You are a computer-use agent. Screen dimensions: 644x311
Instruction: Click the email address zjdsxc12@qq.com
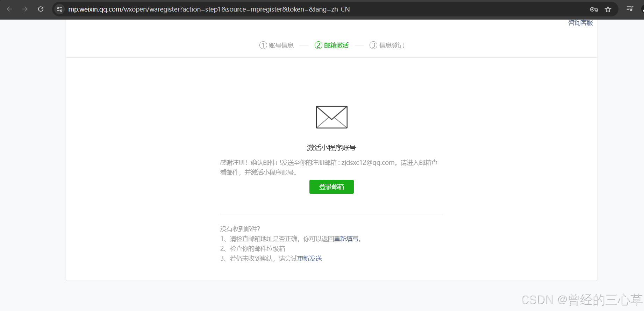(x=368, y=163)
